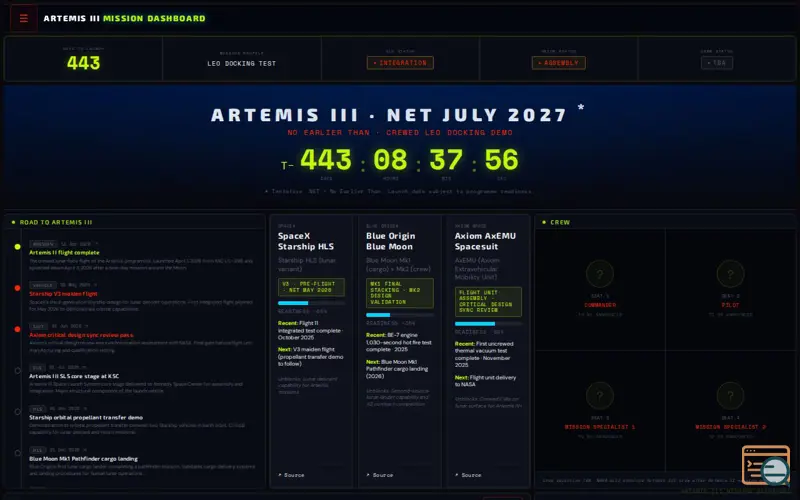
Task: Click the LEO DOCKING TEST mission profile text
Action: pos(242,64)
